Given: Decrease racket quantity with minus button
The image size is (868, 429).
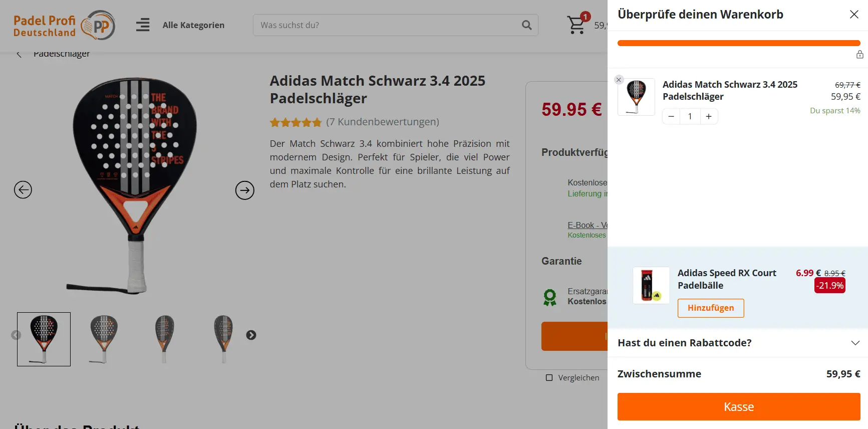Looking at the screenshot, I should (x=671, y=116).
